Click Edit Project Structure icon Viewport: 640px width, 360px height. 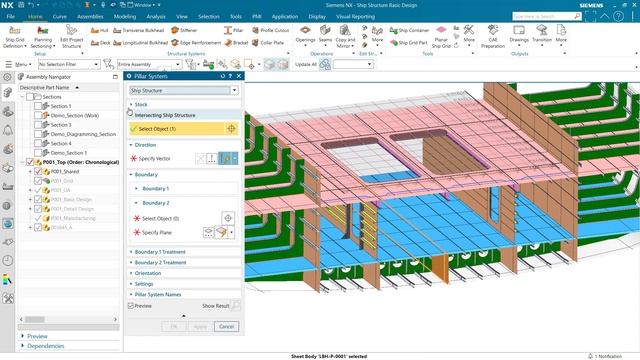point(71,37)
